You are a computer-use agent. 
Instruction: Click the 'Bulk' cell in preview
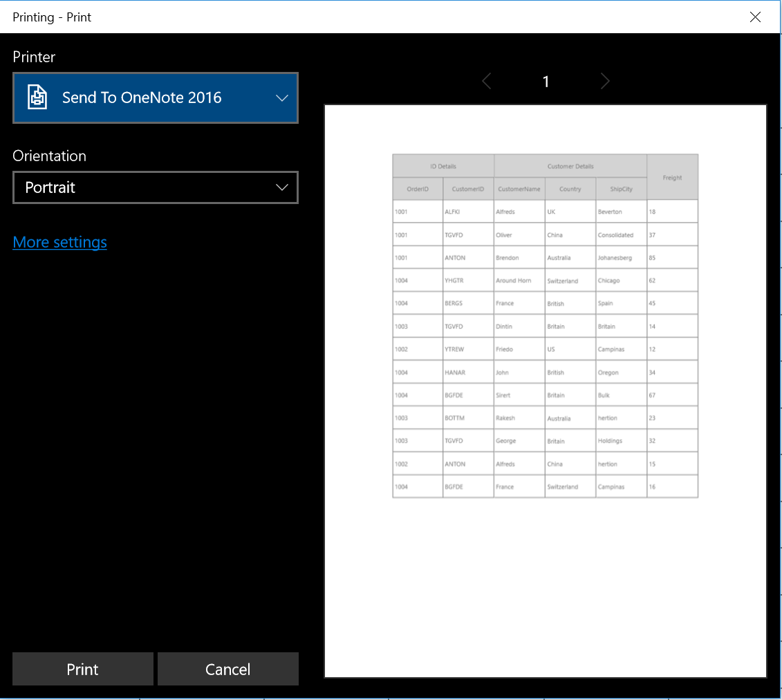point(621,395)
